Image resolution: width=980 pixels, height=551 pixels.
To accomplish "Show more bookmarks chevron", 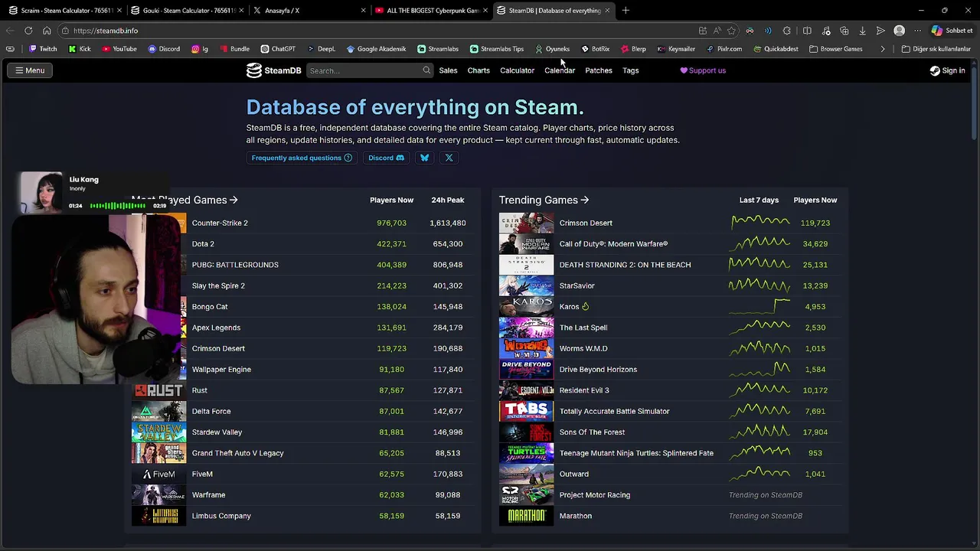I will 883,49.
